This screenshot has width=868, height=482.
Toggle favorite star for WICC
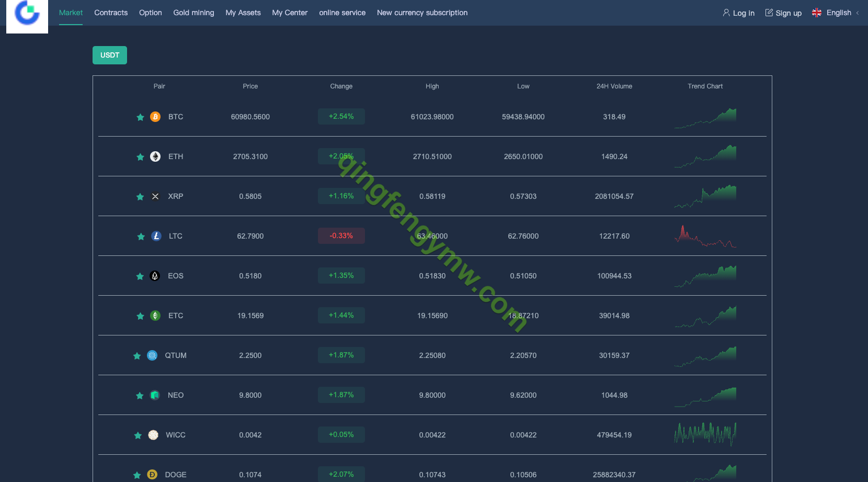point(138,435)
